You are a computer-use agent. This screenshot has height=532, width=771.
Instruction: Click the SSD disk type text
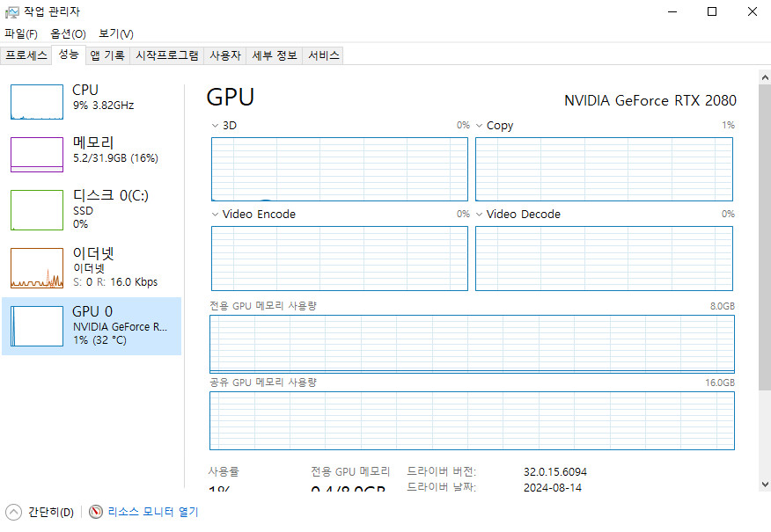[83, 211]
